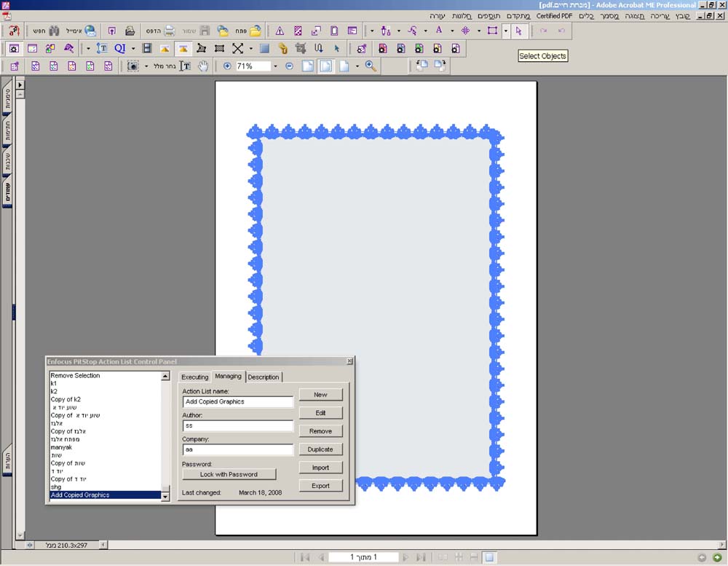This screenshot has width=728, height=566.
Task: Click the Select Objects arrow tool
Action: [518, 31]
